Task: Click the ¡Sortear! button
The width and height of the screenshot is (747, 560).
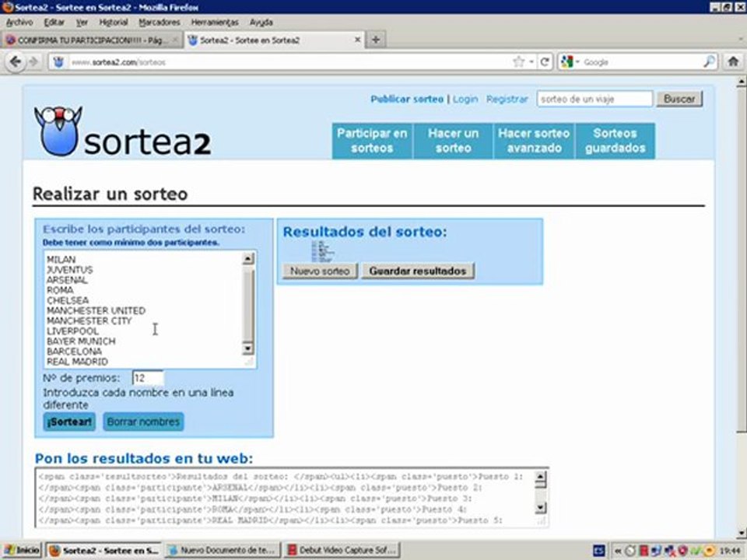Action: (x=69, y=422)
